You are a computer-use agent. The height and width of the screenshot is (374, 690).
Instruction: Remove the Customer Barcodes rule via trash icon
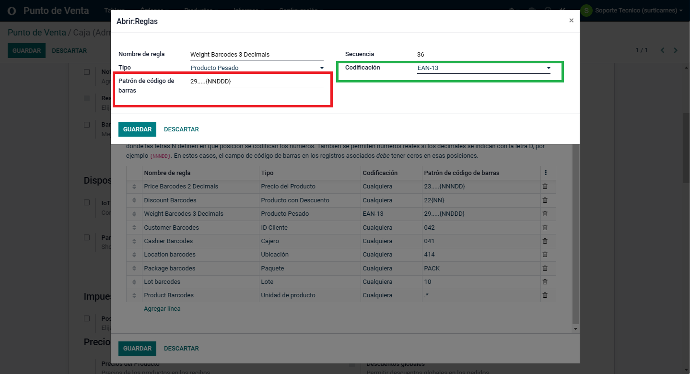point(545,227)
